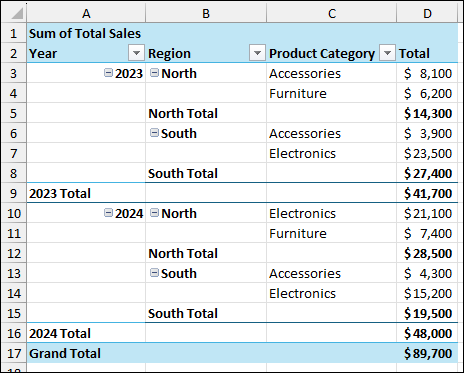Select the $89,700 Grand Total value

[x=427, y=353]
